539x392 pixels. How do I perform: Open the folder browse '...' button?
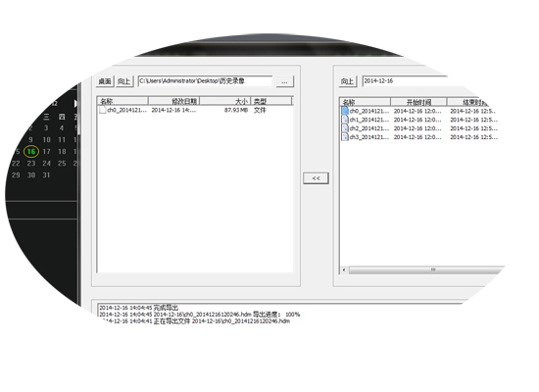pyautogui.click(x=285, y=81)
